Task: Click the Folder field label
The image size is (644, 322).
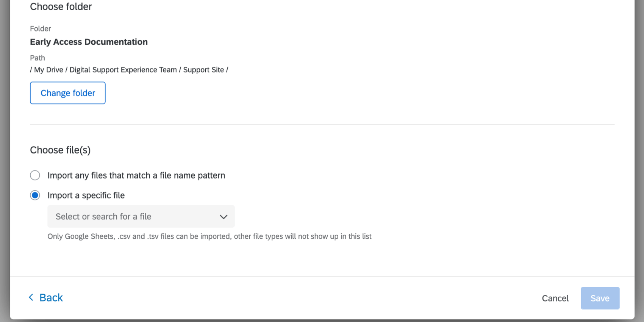Action: tap(40, 29)
